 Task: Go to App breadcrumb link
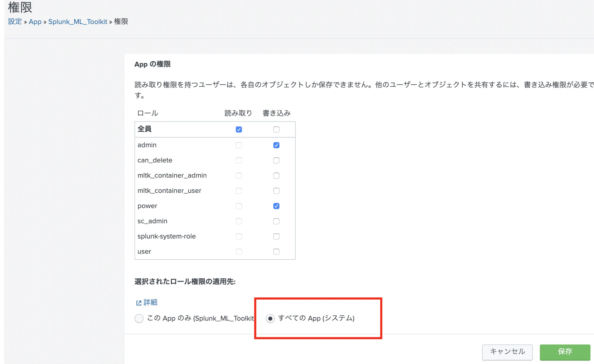pos(35,22)
